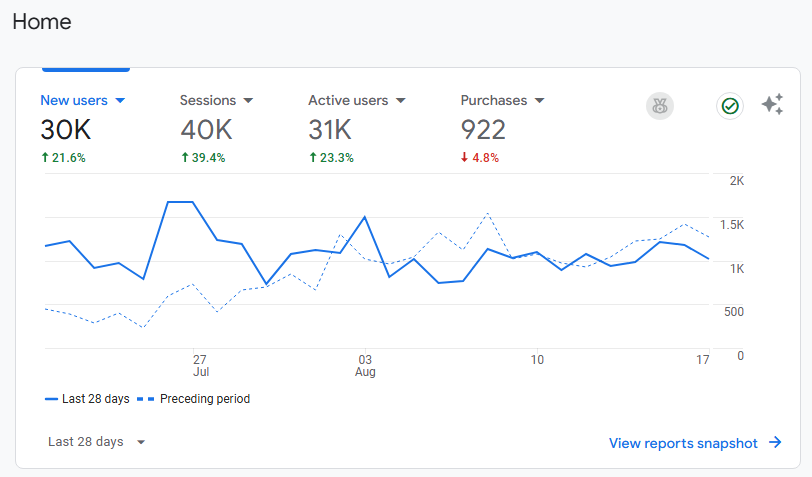Click the 27 Jul date axis label

pos(200,366)
